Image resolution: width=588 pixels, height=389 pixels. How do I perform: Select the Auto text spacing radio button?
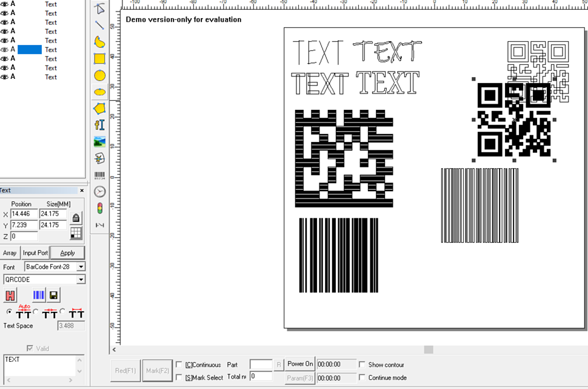pos(9,312)
